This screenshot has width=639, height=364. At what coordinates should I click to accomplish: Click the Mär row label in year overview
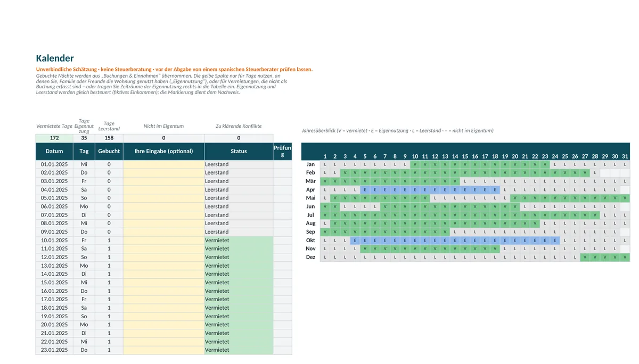(310, 181)
